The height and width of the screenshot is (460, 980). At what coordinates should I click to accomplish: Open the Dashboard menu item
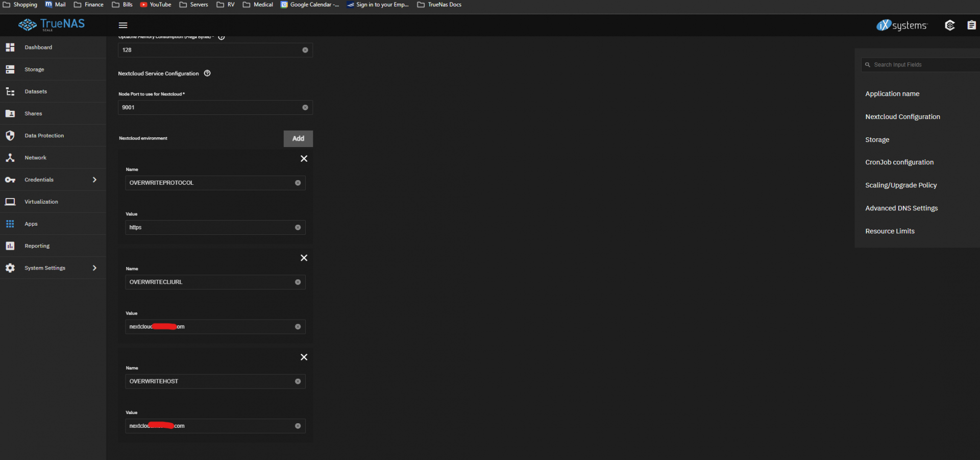coord(53,47)
